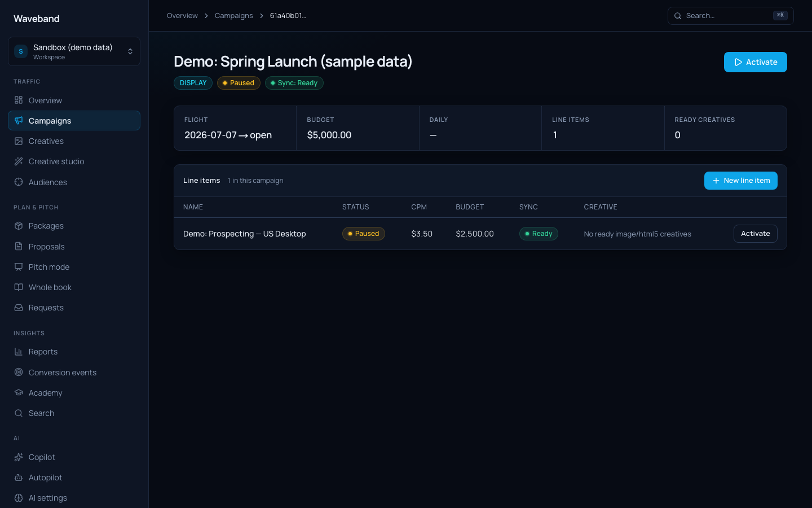Go to Campaigns breadcrumb link
This screenshot has height=508, width=812.
(x=233, y=16)
